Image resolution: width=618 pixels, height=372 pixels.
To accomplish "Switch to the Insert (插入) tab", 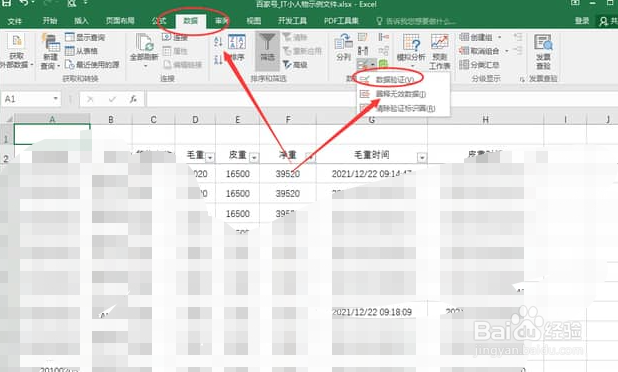I will [81, 20].
